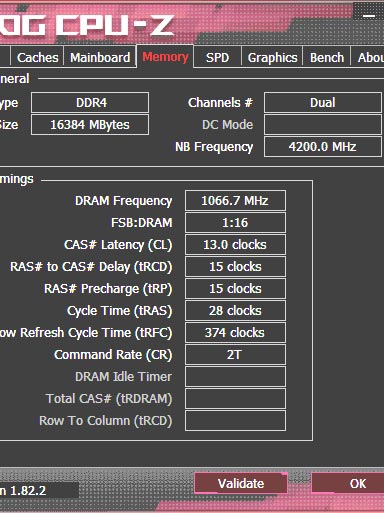This screenshot has width=384, height=513.
Task: Click the CAS# Latency 13.0 clocks field
Action: 235,245
